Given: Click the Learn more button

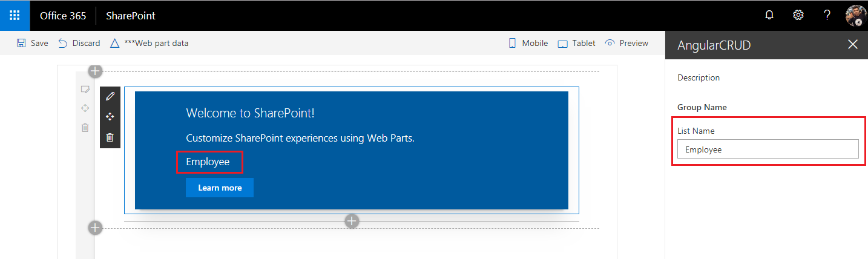Looking at the screenshot, I should point(220,188).
